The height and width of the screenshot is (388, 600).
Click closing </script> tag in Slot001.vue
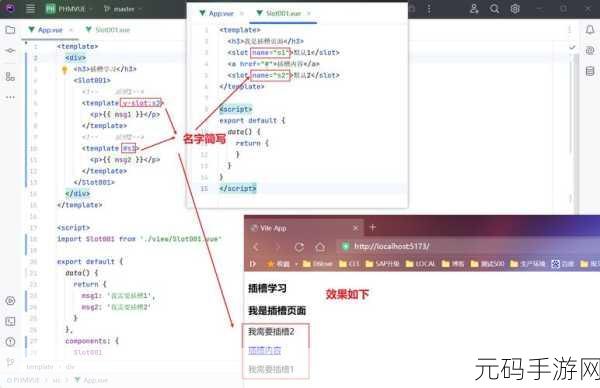click(238, 189)
